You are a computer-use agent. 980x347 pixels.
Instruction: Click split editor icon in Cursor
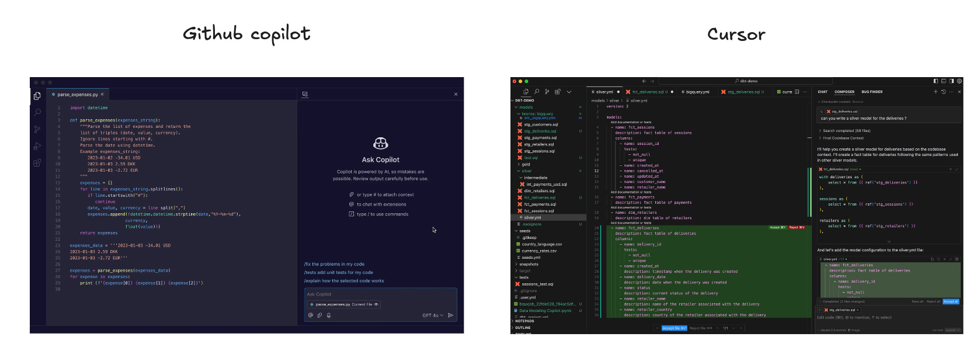coord(797,92)
